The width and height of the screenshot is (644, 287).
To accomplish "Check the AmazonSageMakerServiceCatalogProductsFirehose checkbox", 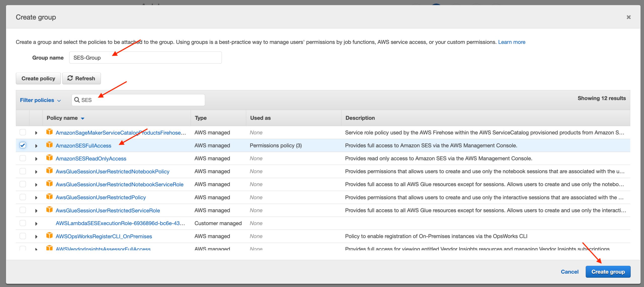I will 23,132.
